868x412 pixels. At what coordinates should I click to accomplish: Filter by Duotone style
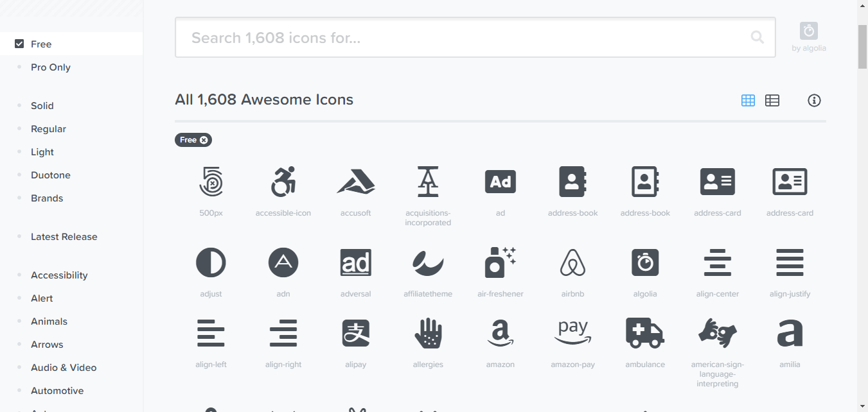51,175
